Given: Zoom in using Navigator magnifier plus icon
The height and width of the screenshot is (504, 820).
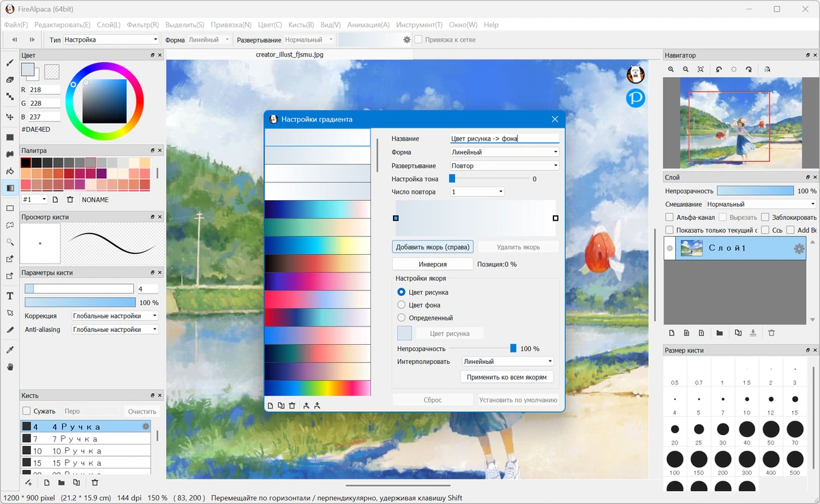Looking at the screenshot, I should 671,69.
